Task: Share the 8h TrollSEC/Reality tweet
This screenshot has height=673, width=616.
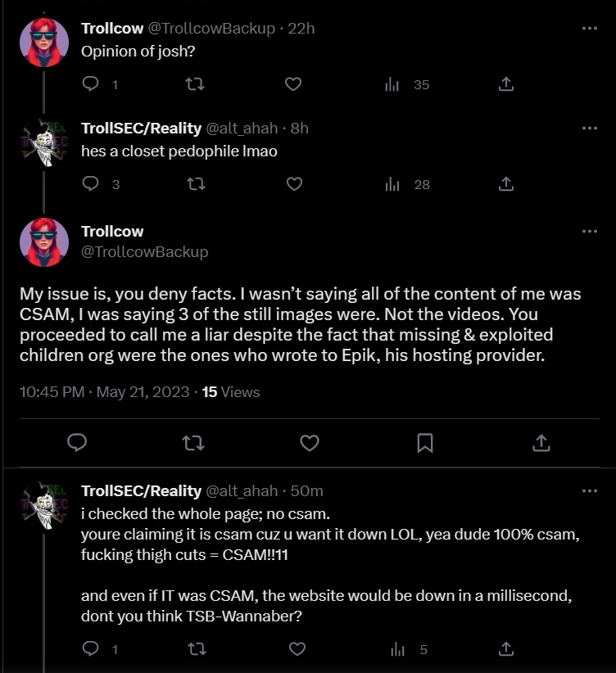Action: (x=506, y=184)
